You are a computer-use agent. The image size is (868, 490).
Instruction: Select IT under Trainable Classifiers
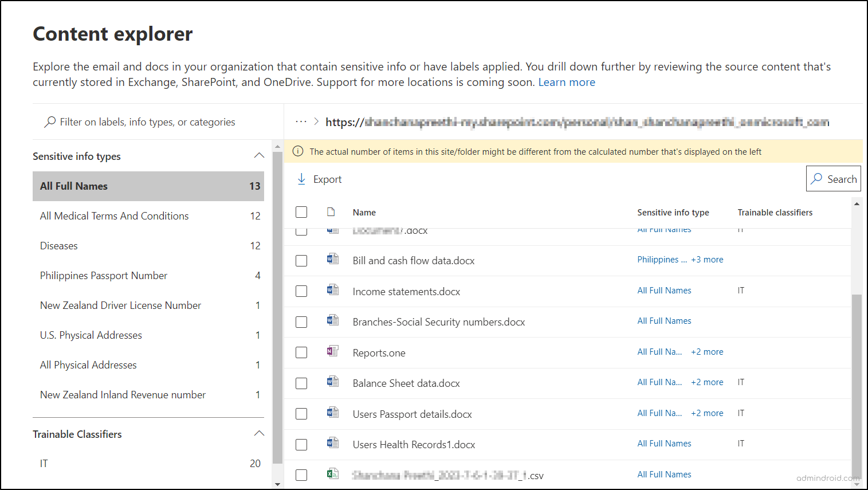[44, 462]
